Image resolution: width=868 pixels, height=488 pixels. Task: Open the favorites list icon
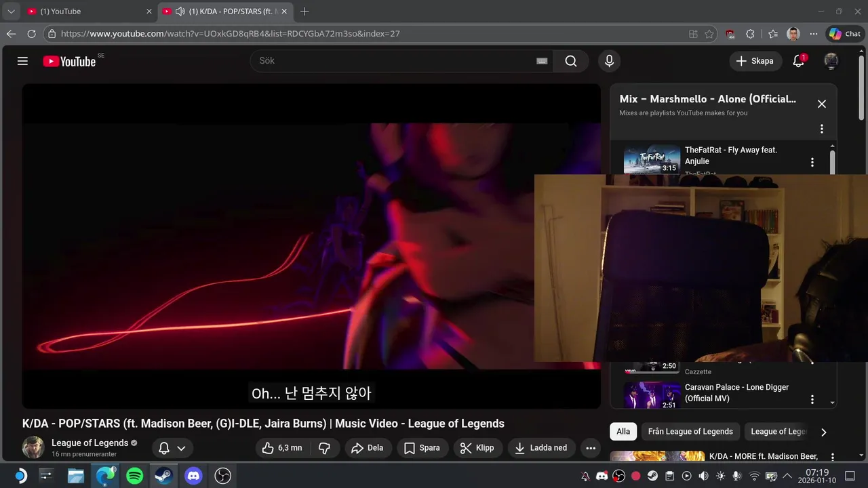(773, 34)
